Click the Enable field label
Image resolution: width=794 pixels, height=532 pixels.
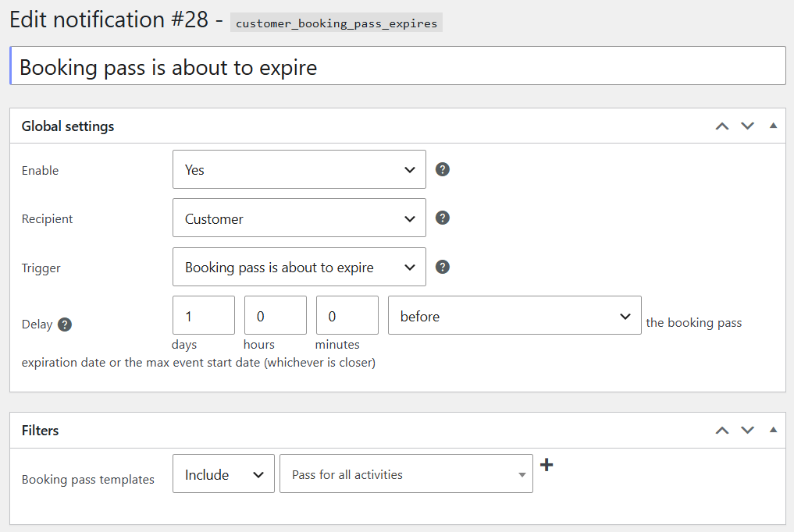pyautogui.click(x=40, y=170)
